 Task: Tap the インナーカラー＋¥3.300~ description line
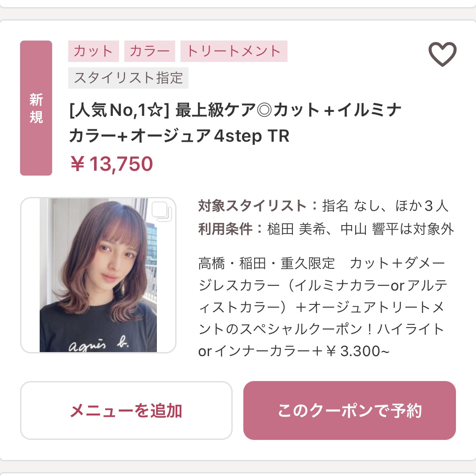click(x=294, y=352)
